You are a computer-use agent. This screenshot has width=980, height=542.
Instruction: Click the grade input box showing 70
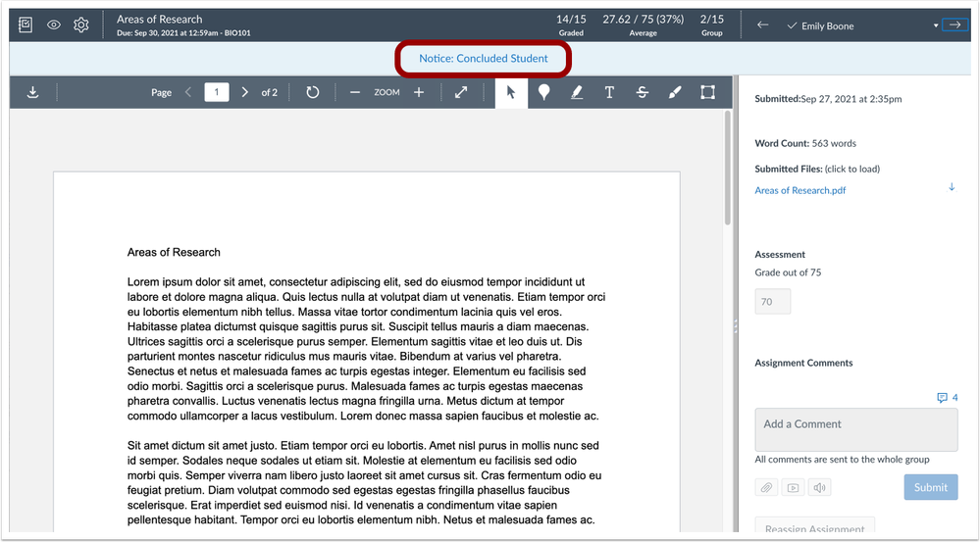(772, 302)
